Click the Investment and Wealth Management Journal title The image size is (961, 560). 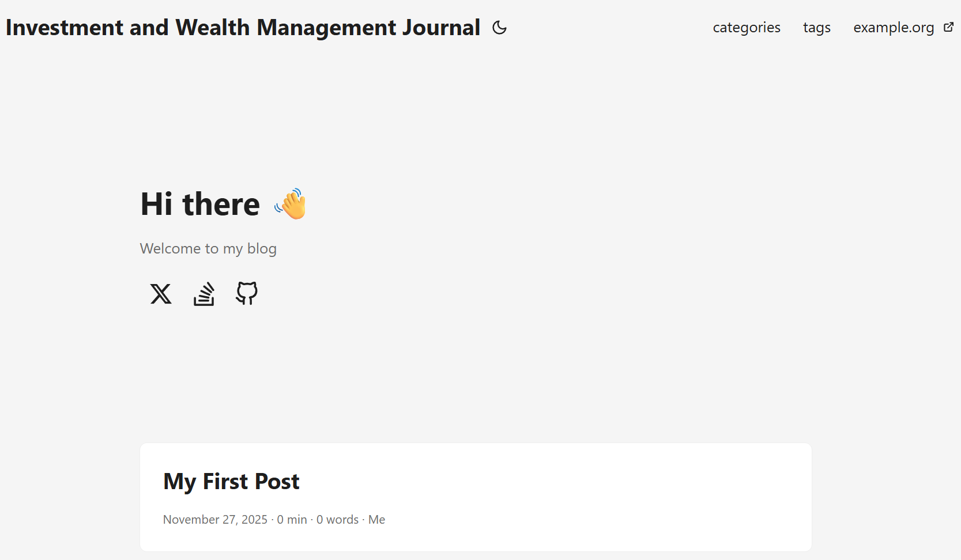point(243,28)
